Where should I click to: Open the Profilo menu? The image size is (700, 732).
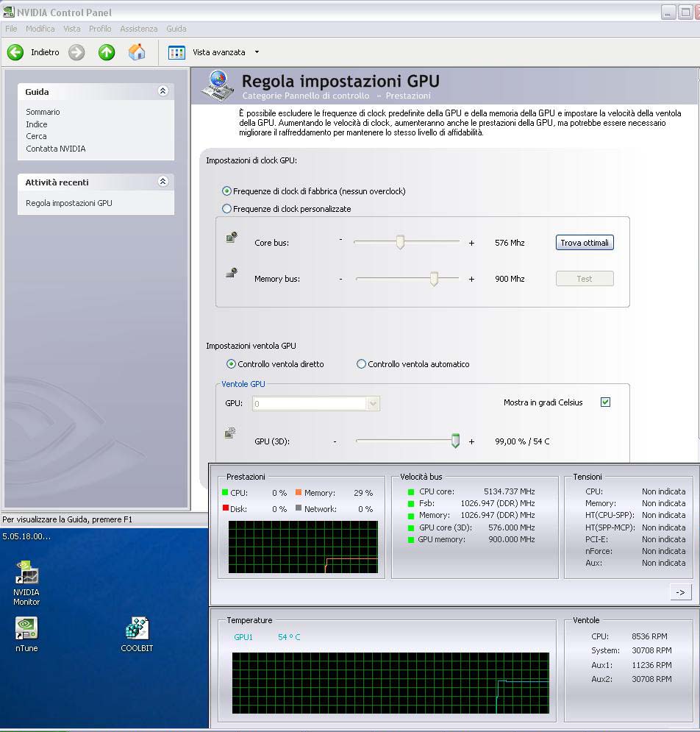click(100, 29)
